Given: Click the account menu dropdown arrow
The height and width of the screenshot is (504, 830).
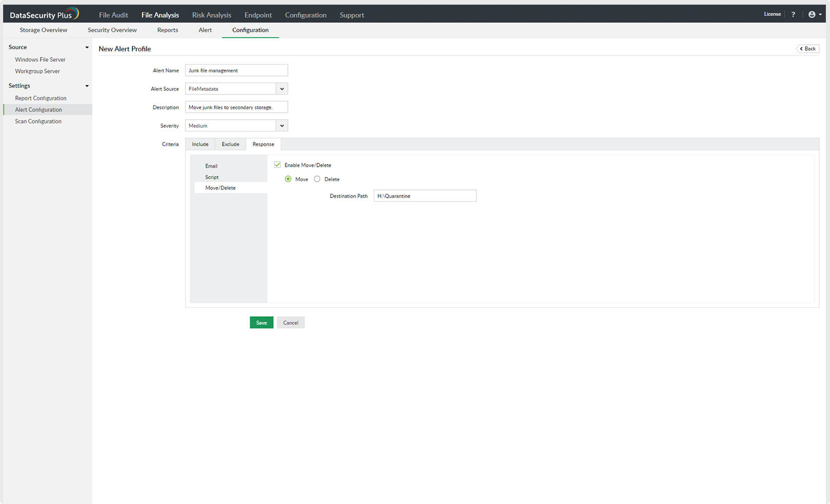Looking at the screenshot, I should (820, 14).
